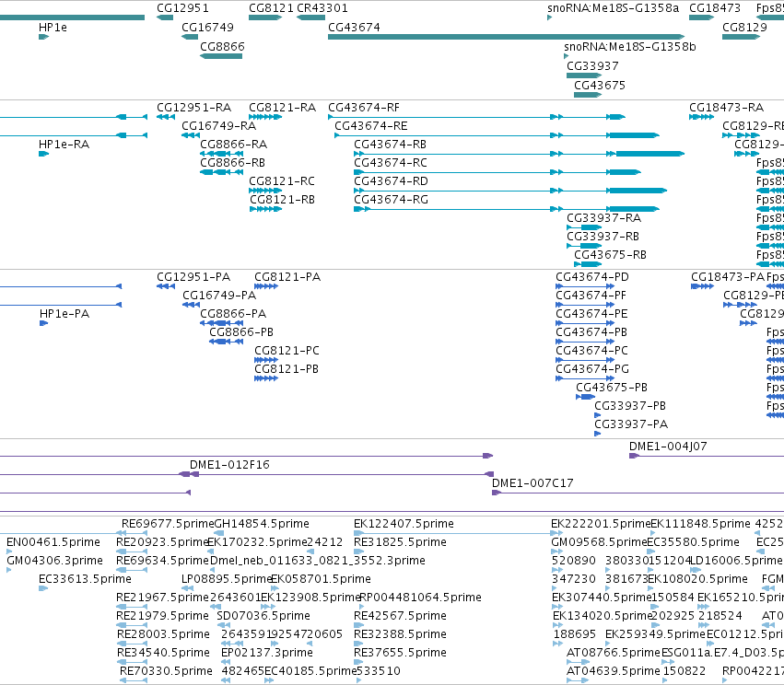Viewport: 784px width, 685px height.
Task: Select the CG43674-PE protein label
Action: coord(591,314)
